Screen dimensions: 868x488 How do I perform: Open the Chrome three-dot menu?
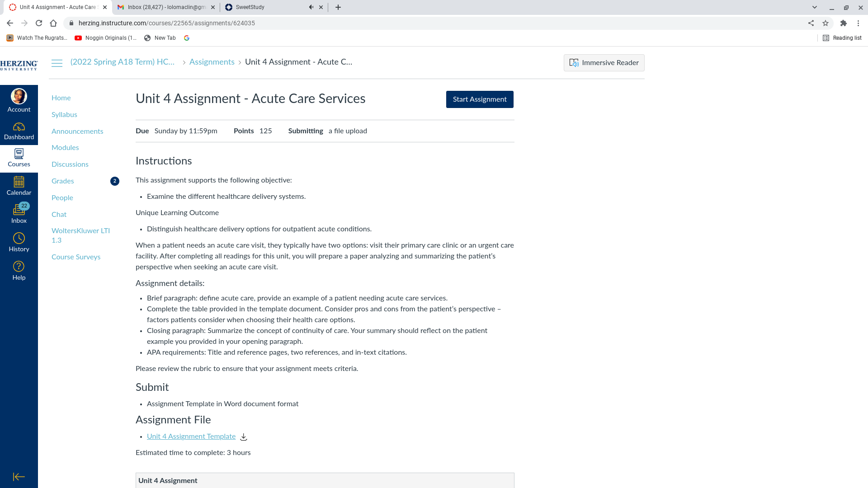click(x=859, y=23)
